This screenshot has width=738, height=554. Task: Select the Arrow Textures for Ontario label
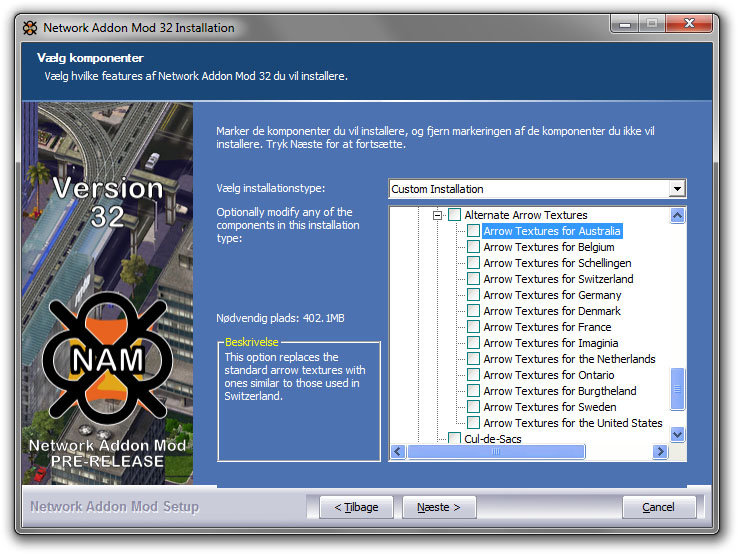(549, 375)
